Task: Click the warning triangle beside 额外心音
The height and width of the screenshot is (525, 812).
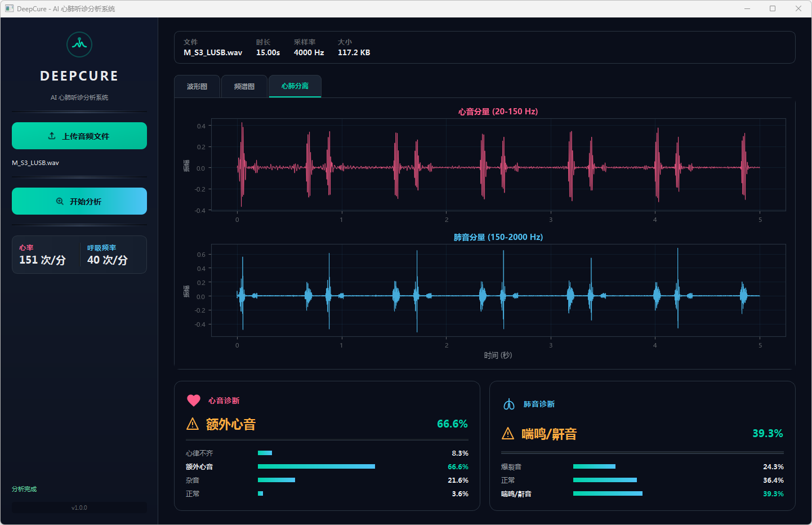Action: point(193,424)
